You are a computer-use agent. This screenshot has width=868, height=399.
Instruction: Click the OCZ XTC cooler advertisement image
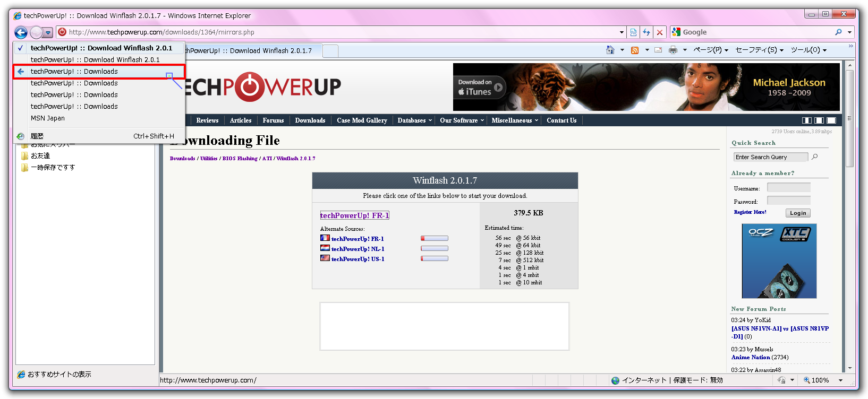(x=779, y=261)
